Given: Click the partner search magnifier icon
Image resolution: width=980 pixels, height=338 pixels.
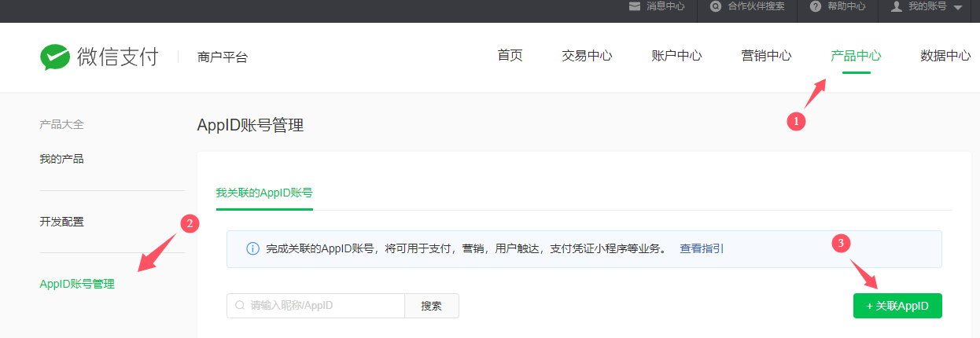Looking at the screenshot, I should pos(715,6).
